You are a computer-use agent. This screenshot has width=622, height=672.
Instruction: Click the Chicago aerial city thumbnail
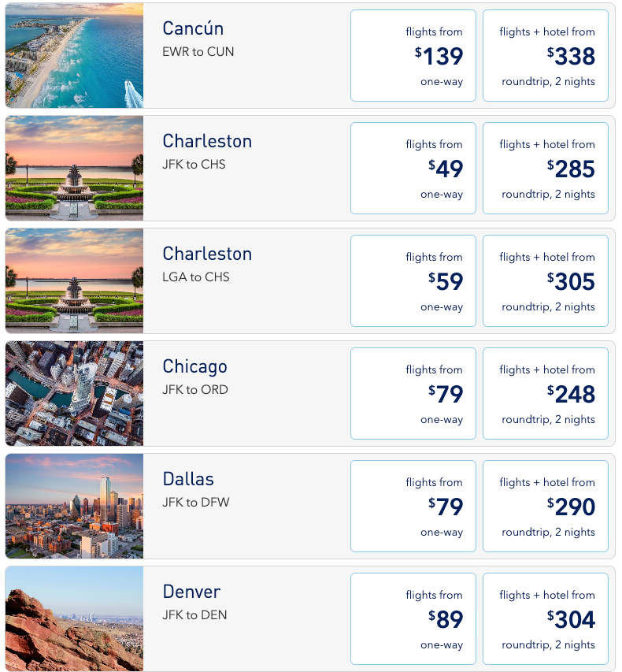tap(74, 393)
